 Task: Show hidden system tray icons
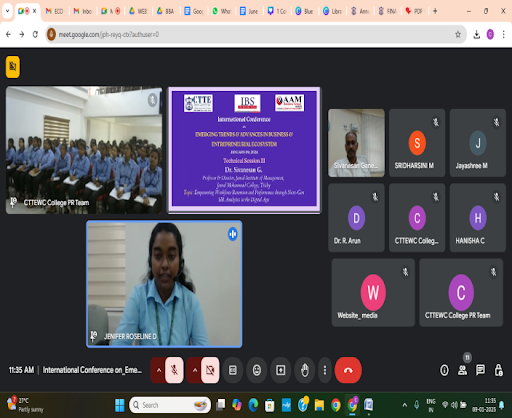pos(405,405)
